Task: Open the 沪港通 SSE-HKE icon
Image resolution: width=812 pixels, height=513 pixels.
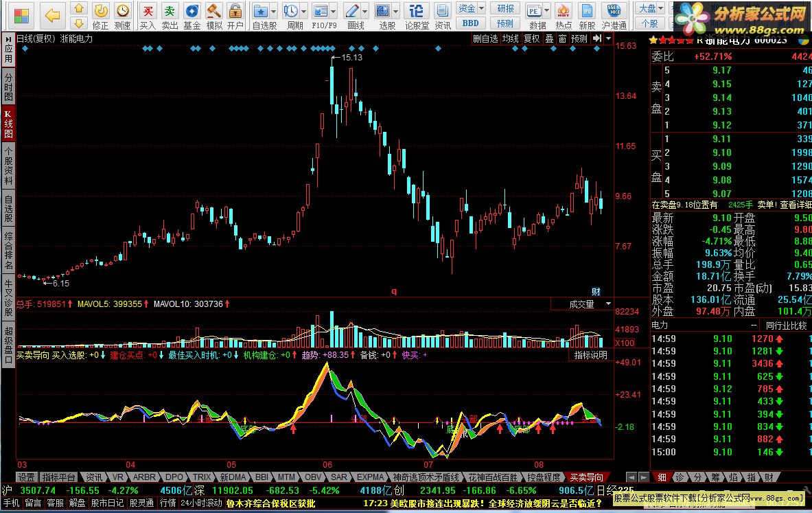Action: (x=614, y=16)
